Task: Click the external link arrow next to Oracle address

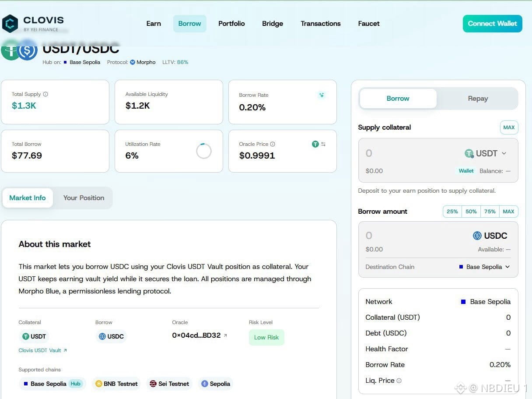Action: click(225, 335)
